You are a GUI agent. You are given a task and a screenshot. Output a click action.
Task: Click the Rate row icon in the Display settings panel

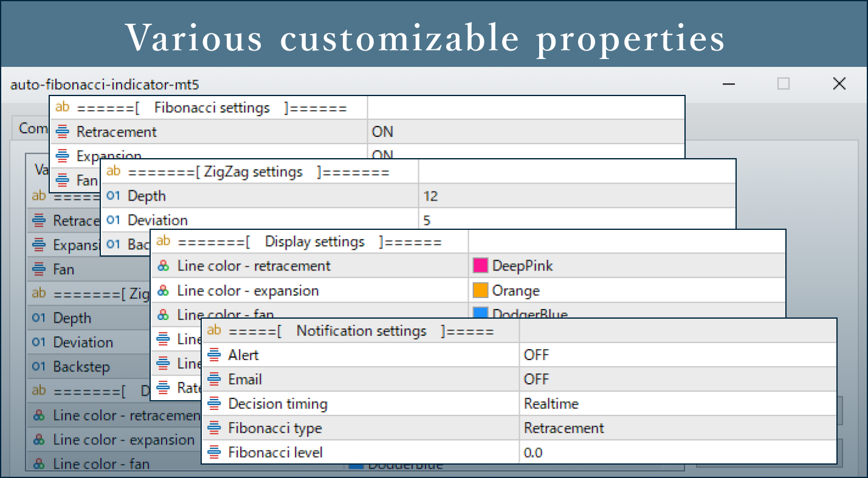163,387
